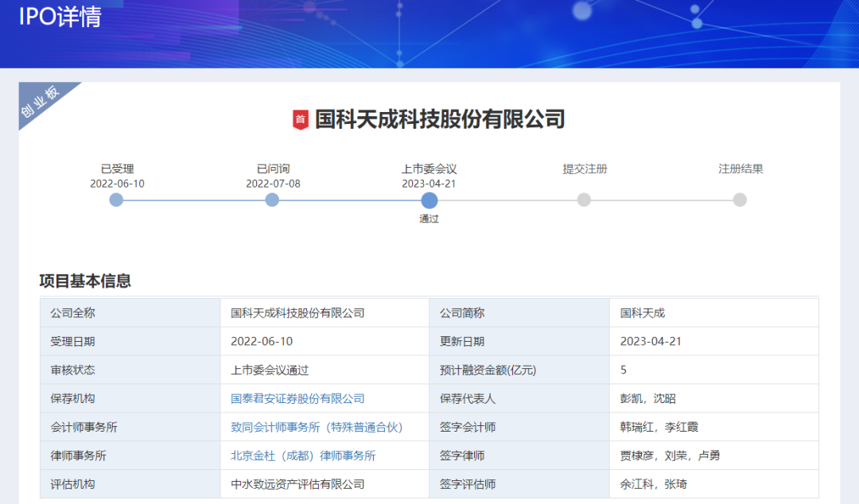Click the 更新日期 value 2023-04-21 in table
This screenshot has height=504, width=859.
pyautogui.click(x=651, y=341)
